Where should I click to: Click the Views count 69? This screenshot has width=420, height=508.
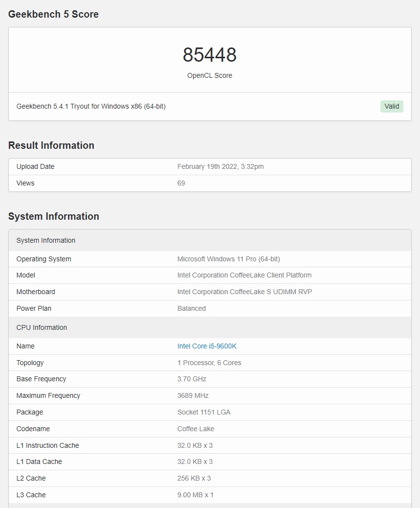tap(181, 183)
